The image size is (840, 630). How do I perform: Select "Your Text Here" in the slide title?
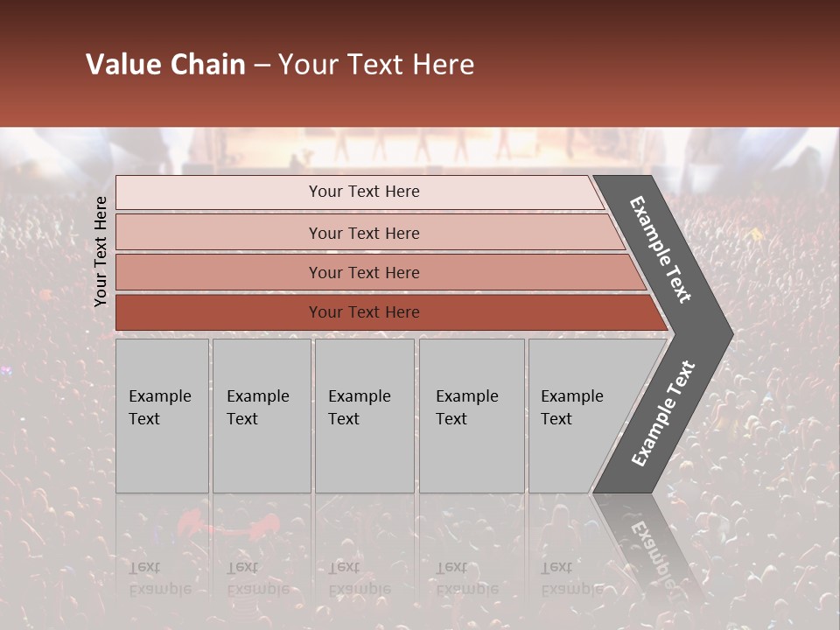pyautogui.click(x=376, y=65)
